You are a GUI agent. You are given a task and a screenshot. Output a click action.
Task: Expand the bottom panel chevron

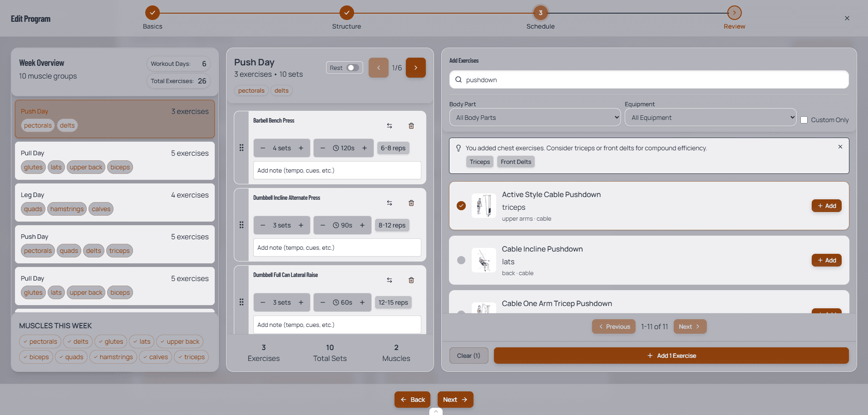click(x=435, y=411)
